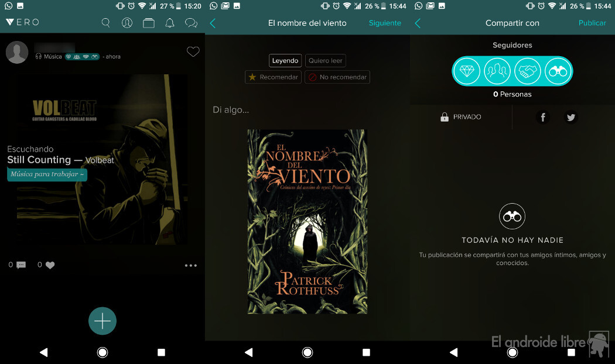Open the post's comments bubble icon
The height and width of the screenshot is (364, 615).
pyautogui.click(x=21, y=265)
